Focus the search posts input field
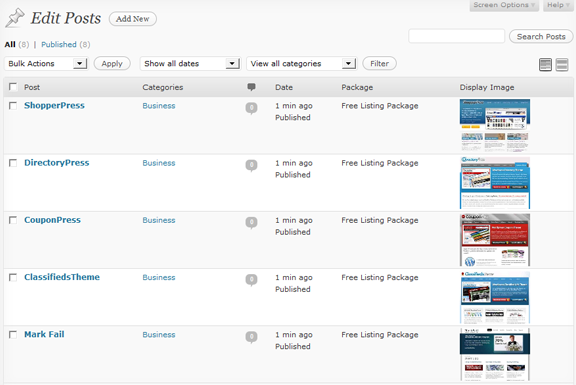Viewport: 576px width, 385px height. [457, 36]
